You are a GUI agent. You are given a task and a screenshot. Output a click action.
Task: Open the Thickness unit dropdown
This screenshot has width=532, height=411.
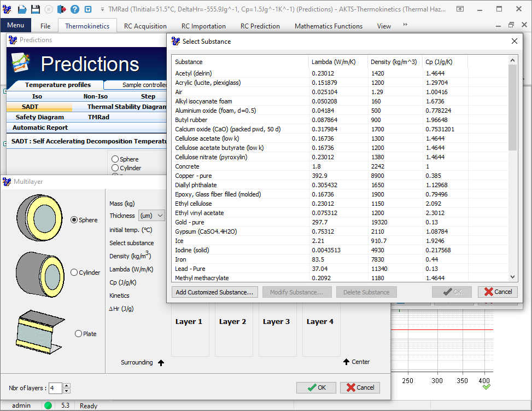151,216
